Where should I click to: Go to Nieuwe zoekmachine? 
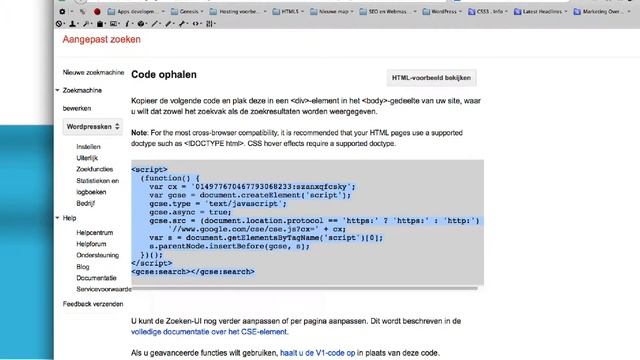[93, 72]
